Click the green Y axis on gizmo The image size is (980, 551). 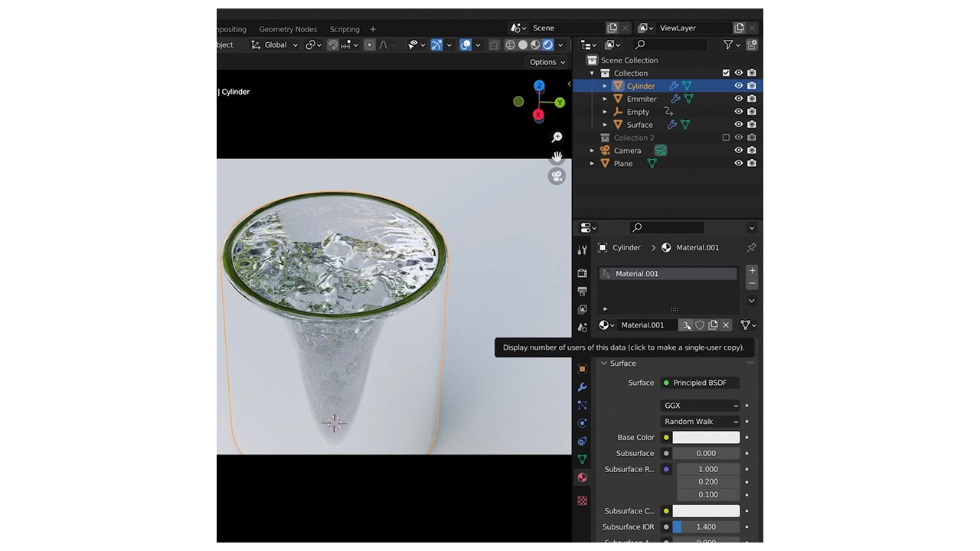[x=560, y=103]
